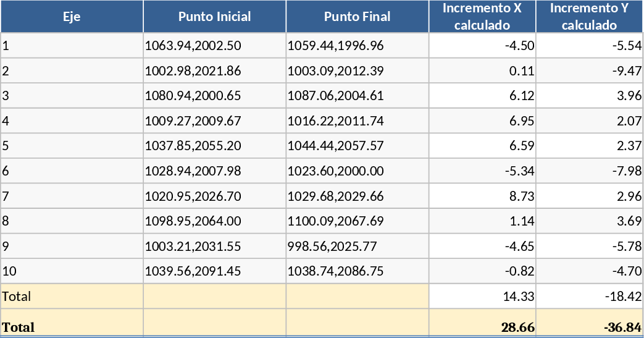
Task: Click the "Incremento Y calculado" header
Action: coord(589,17)
